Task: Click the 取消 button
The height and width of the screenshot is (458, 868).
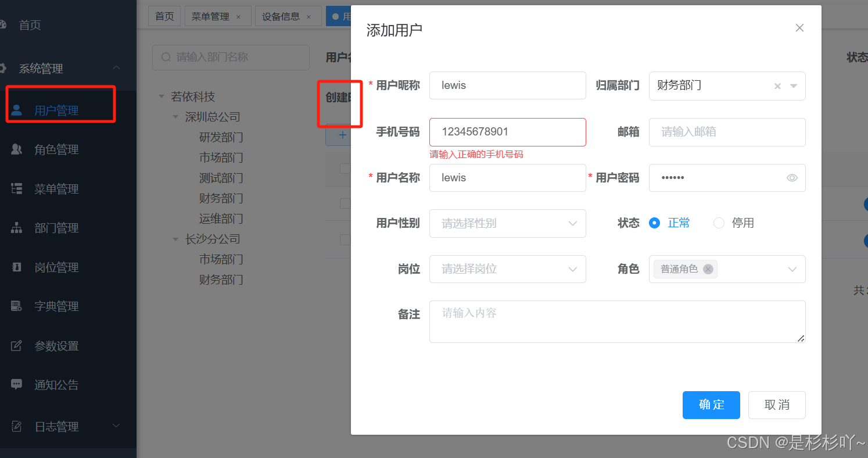Action: (777, 405)
